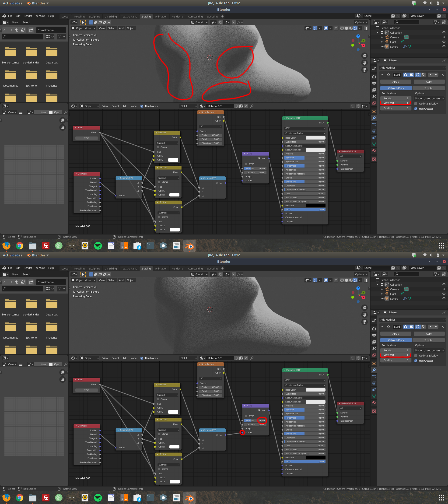Switch to Modeling workspace tab in upper window
The height and width of the screenshot is (504, 448).
click(x=79, y=17)
